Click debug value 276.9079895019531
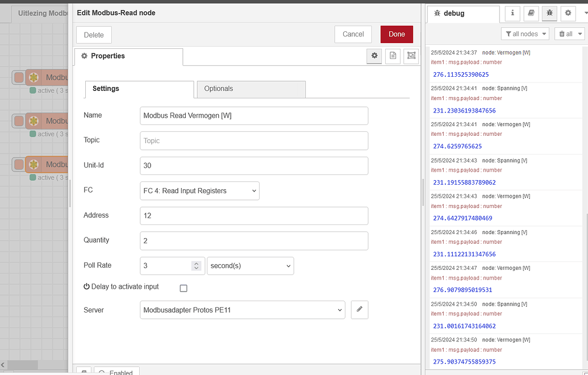 coord(463,290)
